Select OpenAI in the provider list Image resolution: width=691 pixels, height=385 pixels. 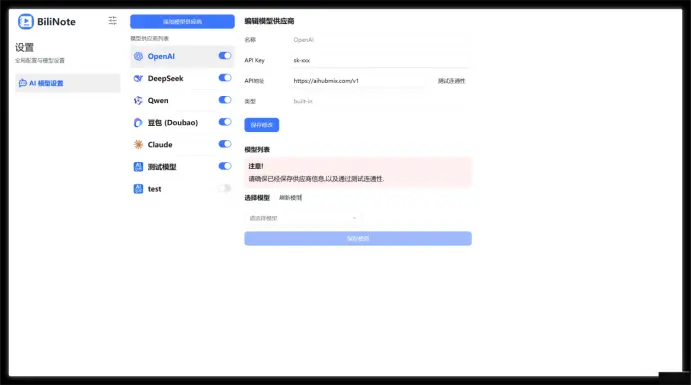(182, 56)
